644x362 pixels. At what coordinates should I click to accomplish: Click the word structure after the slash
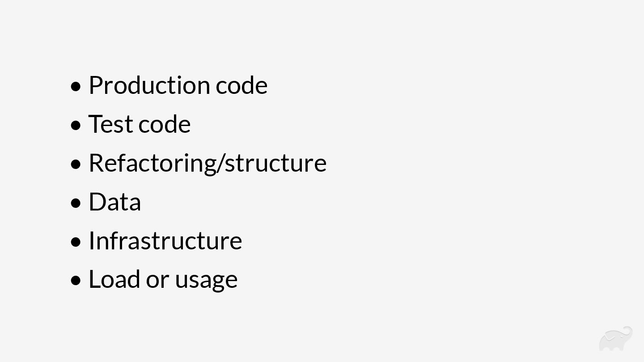coord(275,163)
